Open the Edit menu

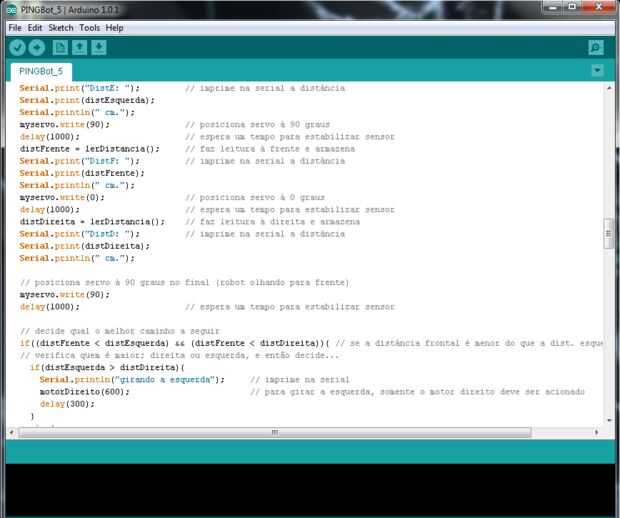35,28
